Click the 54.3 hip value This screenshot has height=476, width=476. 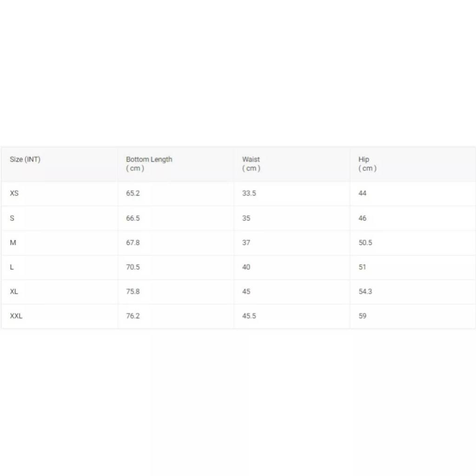365,292
